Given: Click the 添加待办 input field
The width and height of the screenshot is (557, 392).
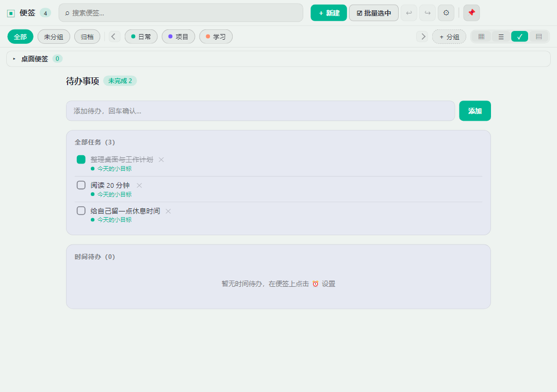Looking at the screenshot, I should coord(260,111).
